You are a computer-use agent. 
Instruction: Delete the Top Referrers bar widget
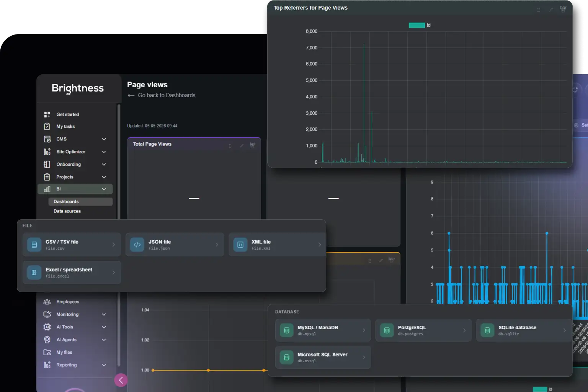coord(563,10)
